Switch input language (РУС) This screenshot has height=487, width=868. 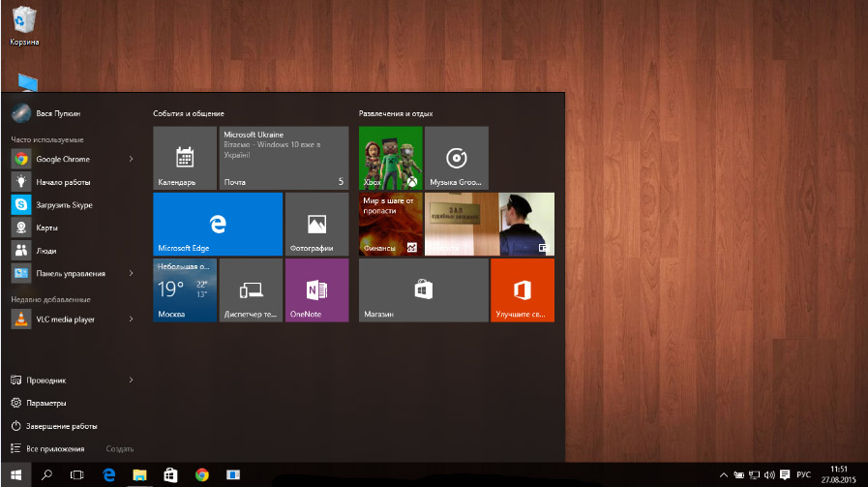(803, 474)
